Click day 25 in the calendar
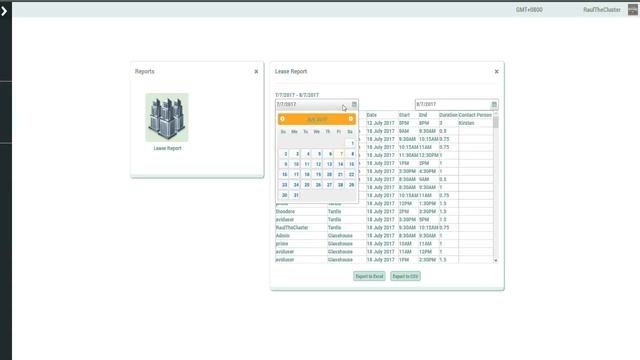640x360 pixels. click(307, 185)
